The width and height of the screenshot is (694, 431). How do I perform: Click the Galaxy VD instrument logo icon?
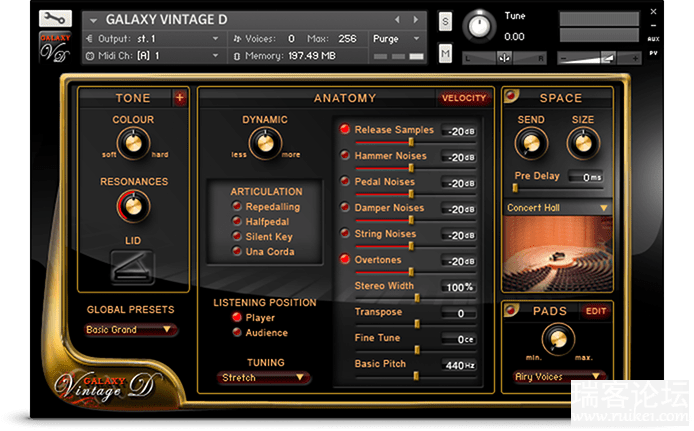point(55,47)
